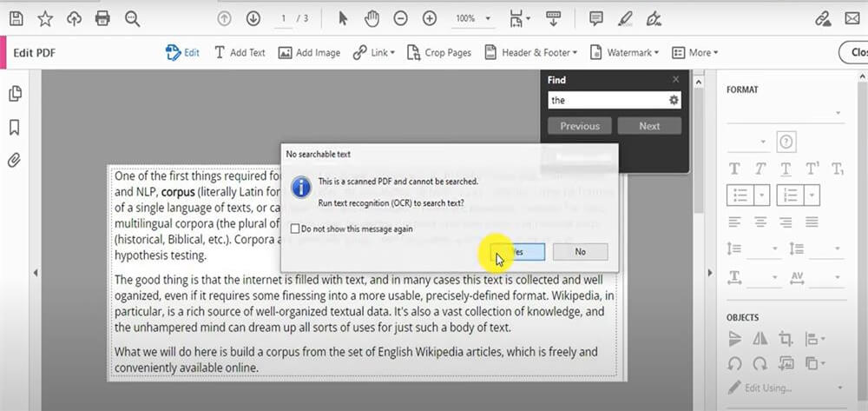868x411 pixels.
Task: Click the zoom out minus icon
Action: pyautogui.click(x=400, y=18)
